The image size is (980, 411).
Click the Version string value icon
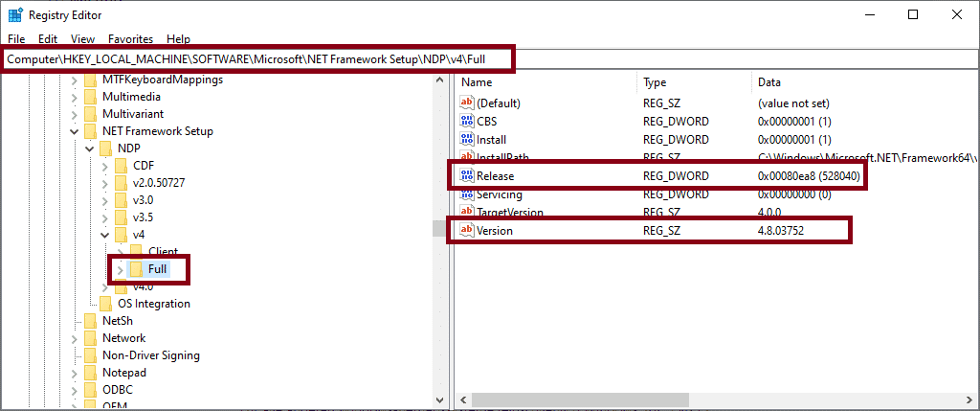[467, 231]
